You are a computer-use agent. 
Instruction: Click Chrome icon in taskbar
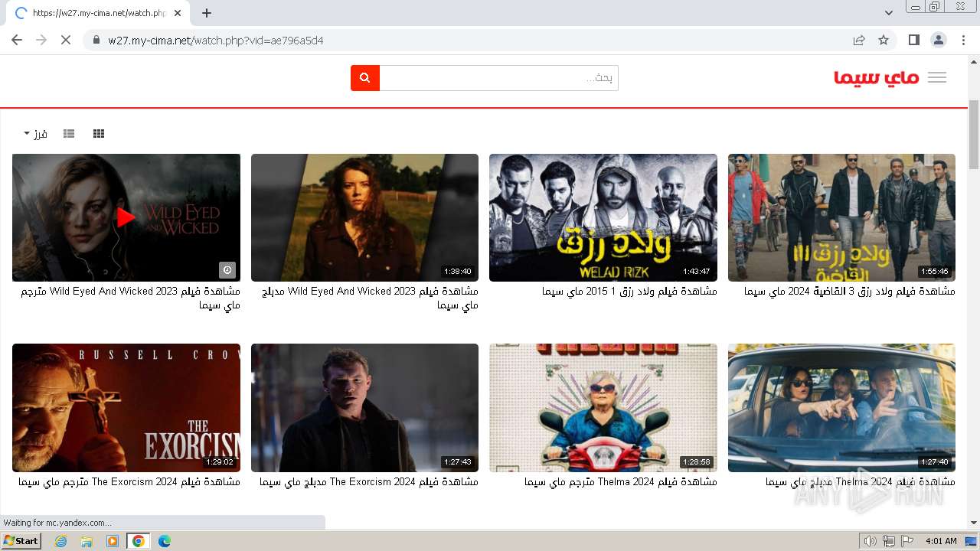pos(139,541)
